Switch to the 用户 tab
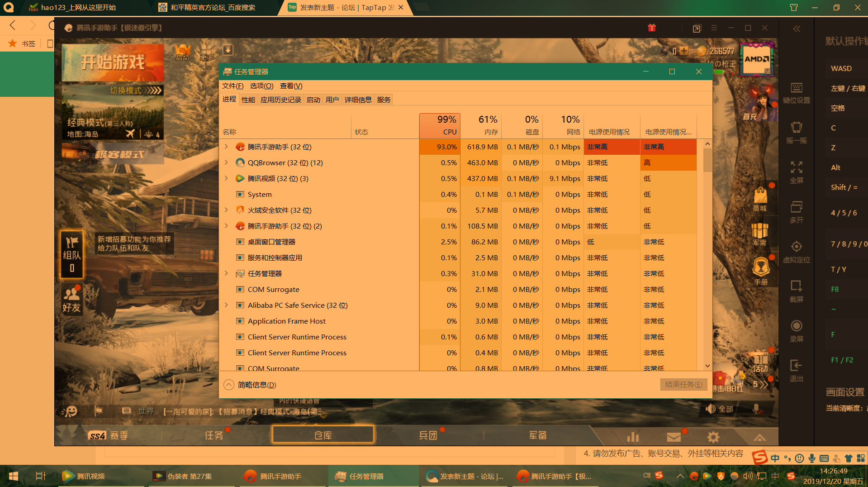Image resolution: width=868 pixels, height=487 pixels. (332, 100)
